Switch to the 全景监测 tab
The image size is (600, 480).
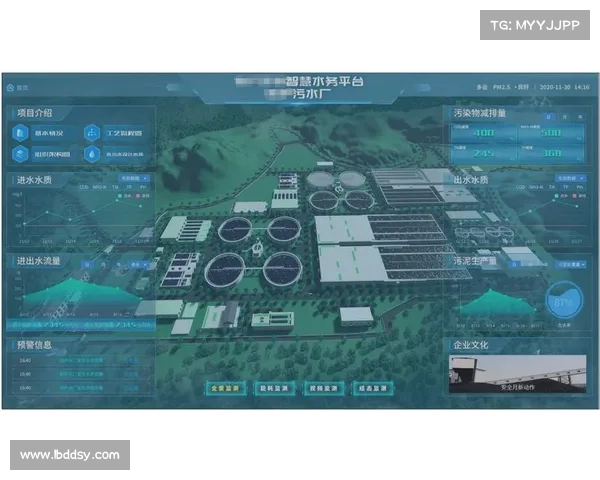[x=224, y=388]
